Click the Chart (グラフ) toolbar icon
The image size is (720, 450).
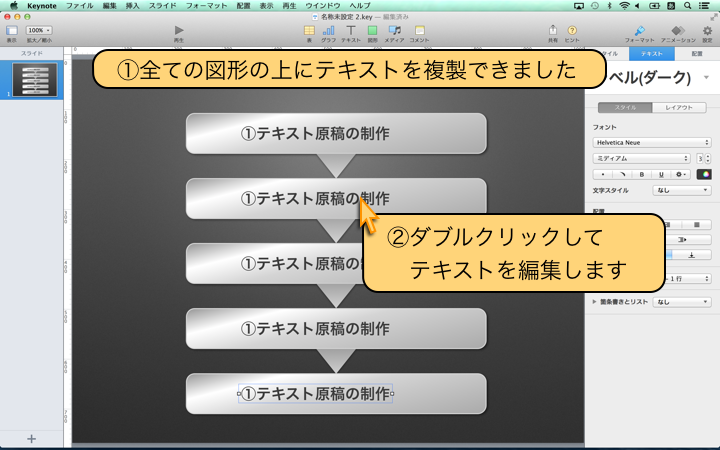point(329,31)
